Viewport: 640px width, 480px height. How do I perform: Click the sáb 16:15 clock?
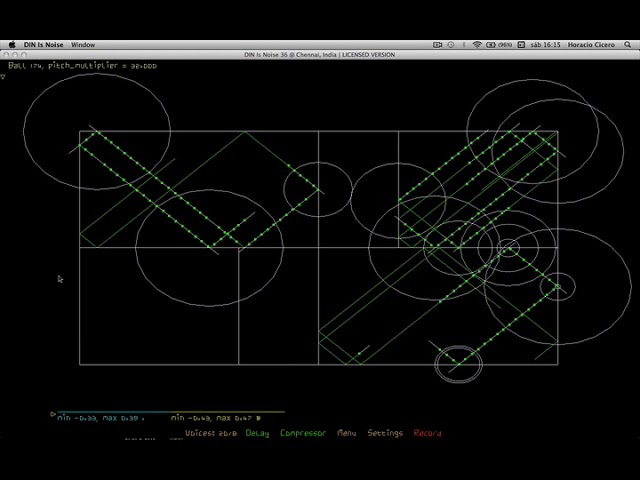[545, 45]
